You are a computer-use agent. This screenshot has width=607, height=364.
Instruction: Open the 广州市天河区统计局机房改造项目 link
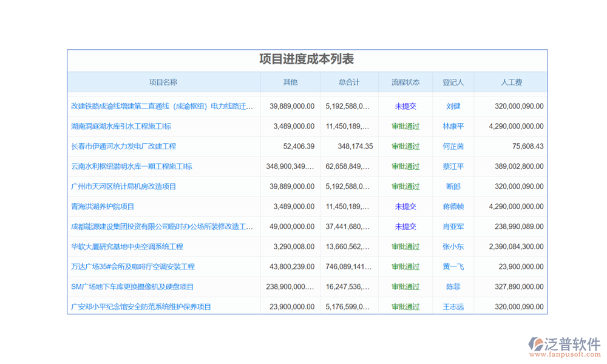click(123, 186)
